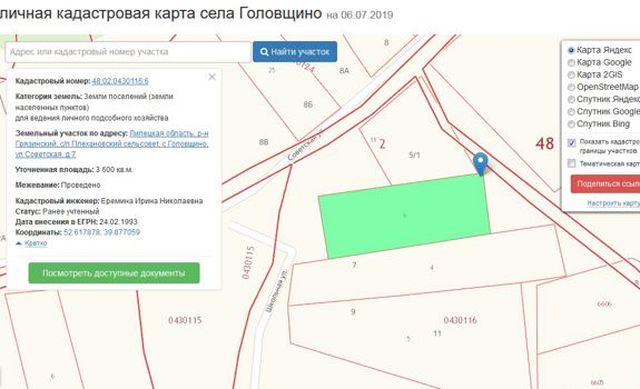Select Карта Google radio option
The height and width of the screenshot is (389, 640).
coord(571,62)
